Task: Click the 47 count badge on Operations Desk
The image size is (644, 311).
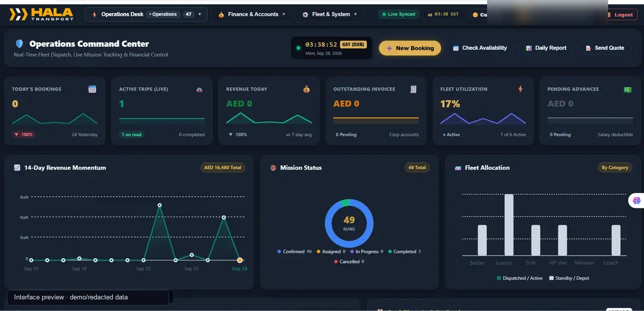Action: 189,15
